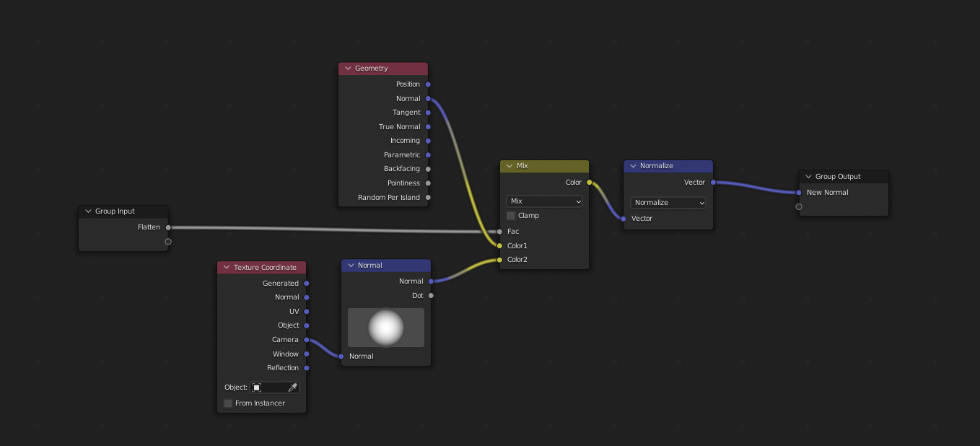Open the Object data-block field in Texture Coordinate

coord(274,388)
